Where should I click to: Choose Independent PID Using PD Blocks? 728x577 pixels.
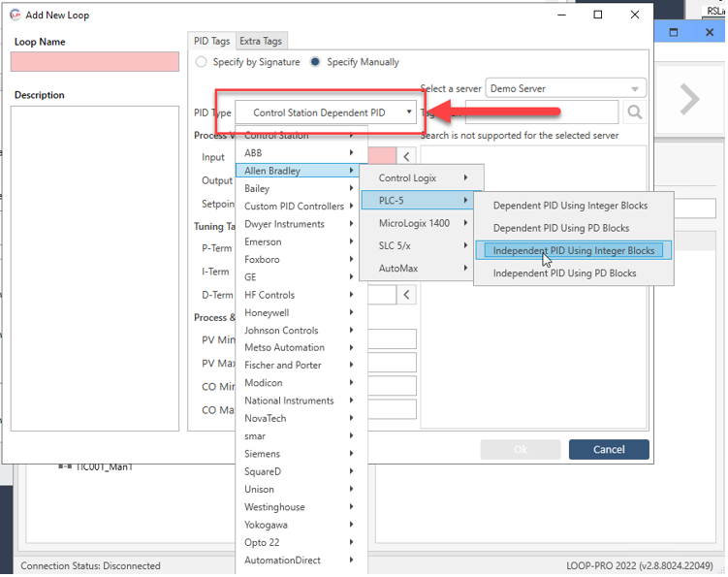point(574,273)
